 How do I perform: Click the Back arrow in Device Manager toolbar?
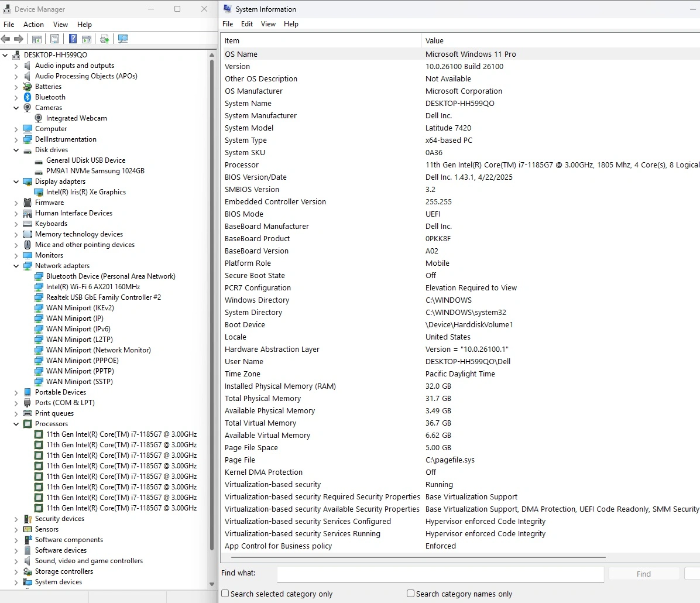coord(6,39)
